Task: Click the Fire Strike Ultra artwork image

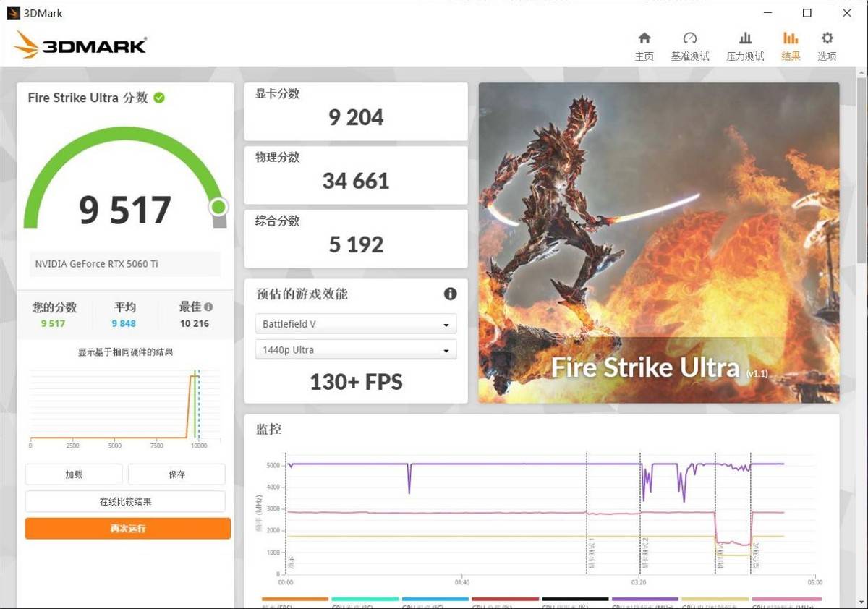Action: tap(658, 242)
